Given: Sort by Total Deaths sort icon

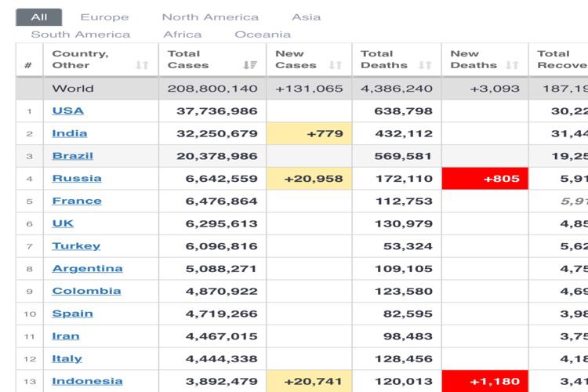Looking at the screenshot, I should pyautogui.click(x=425, y=65).
